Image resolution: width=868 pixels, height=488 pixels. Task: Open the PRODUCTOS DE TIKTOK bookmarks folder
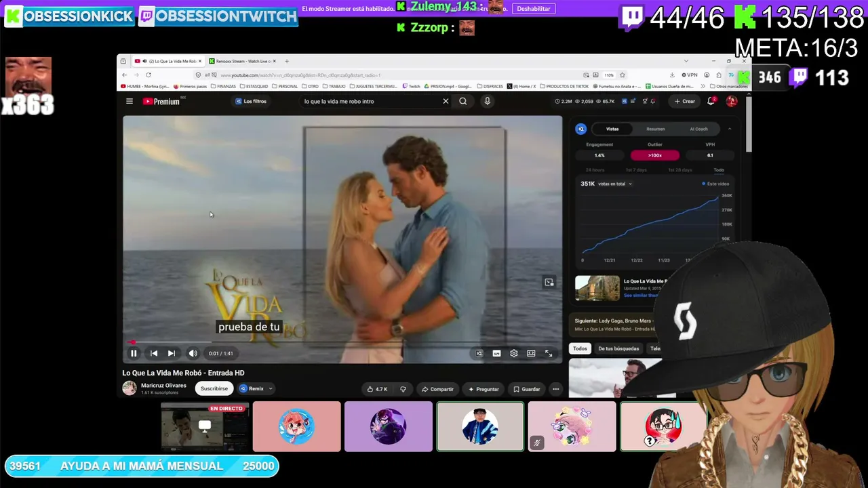564,87
